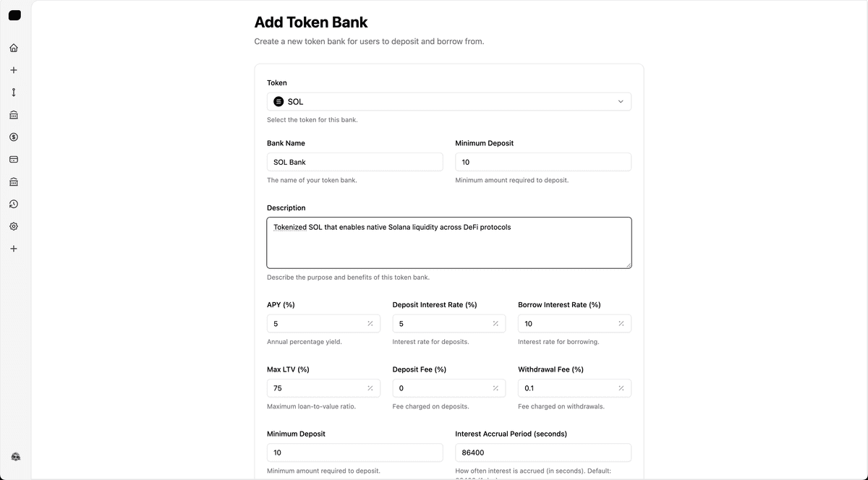Click the SOL token icon in Token field
This screenshot has height=480, width=868.
[x=279, y=101]
